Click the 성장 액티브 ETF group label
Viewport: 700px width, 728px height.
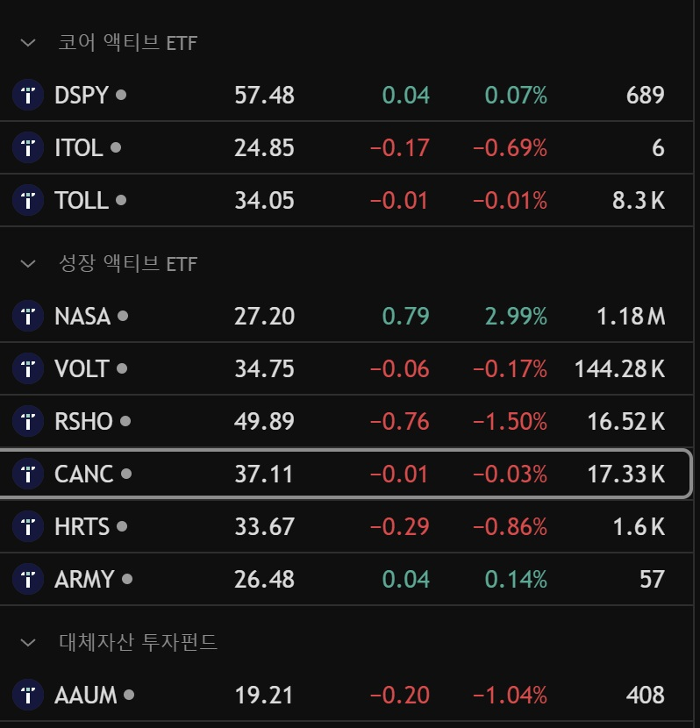coord(128,264)
